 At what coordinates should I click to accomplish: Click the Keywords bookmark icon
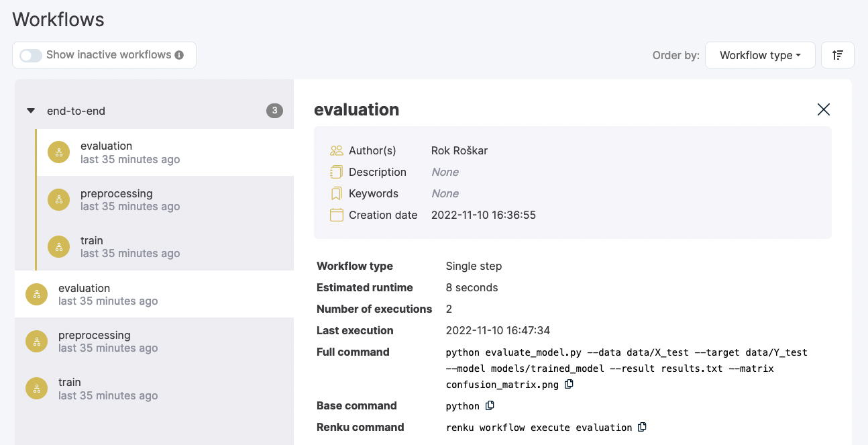336,193
